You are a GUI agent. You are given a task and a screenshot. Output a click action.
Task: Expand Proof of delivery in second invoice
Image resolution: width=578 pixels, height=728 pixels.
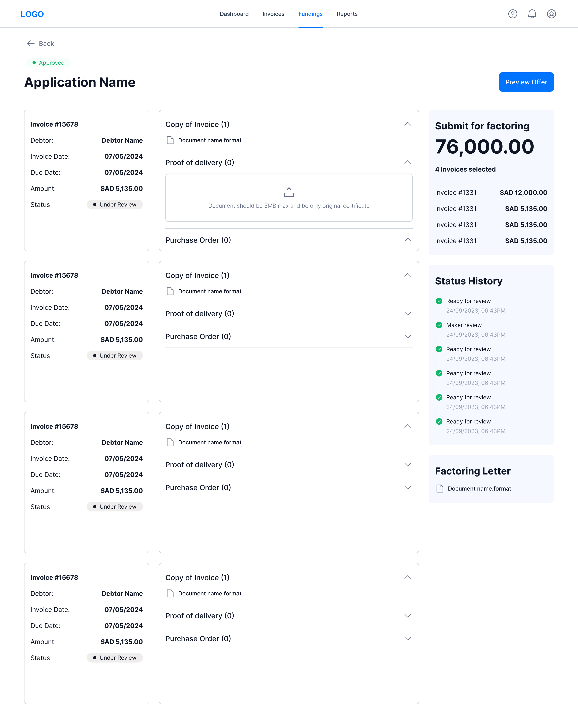(x=408, y=313)
